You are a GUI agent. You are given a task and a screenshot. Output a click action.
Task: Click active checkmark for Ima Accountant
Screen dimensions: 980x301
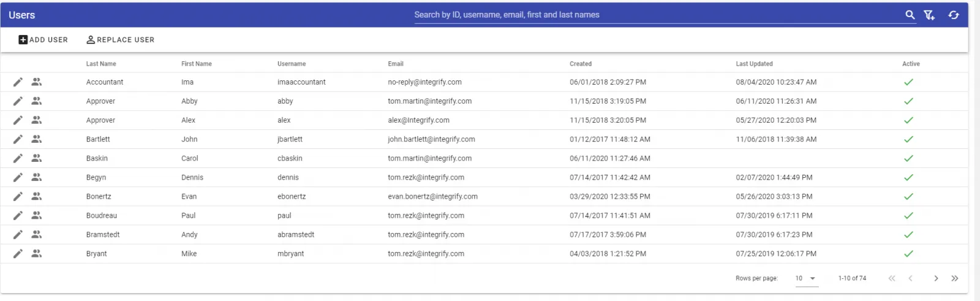(908, 82)
